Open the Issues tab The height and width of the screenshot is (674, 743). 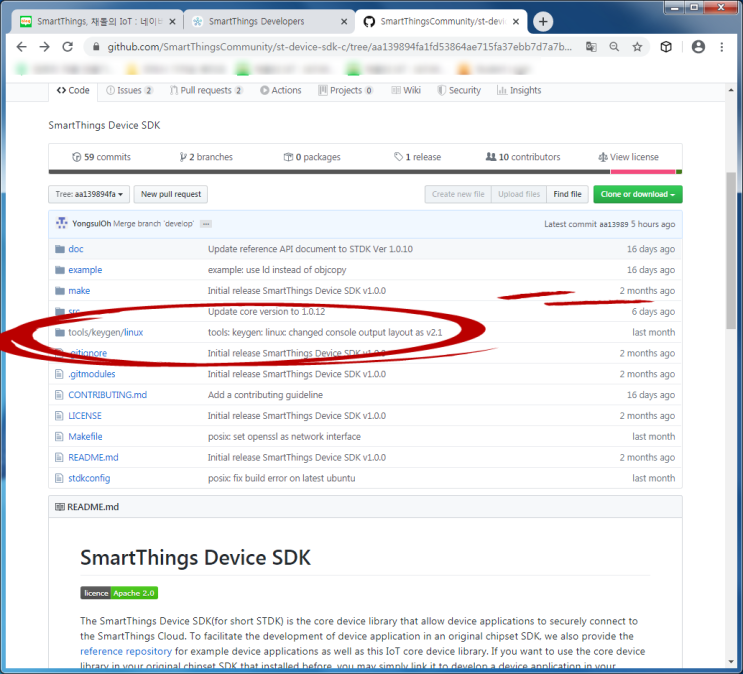[x=129, y=90]
